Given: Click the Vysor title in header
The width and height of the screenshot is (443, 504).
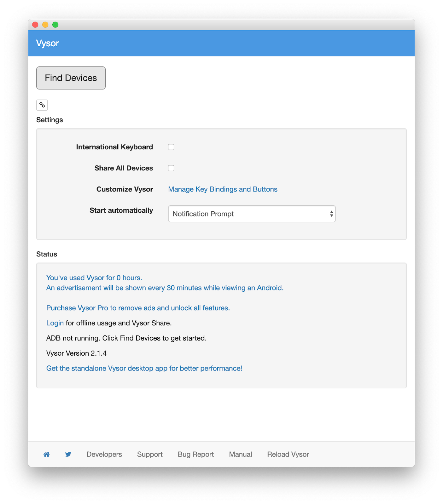Looking at the screenshot, I should tap(48, 43).
